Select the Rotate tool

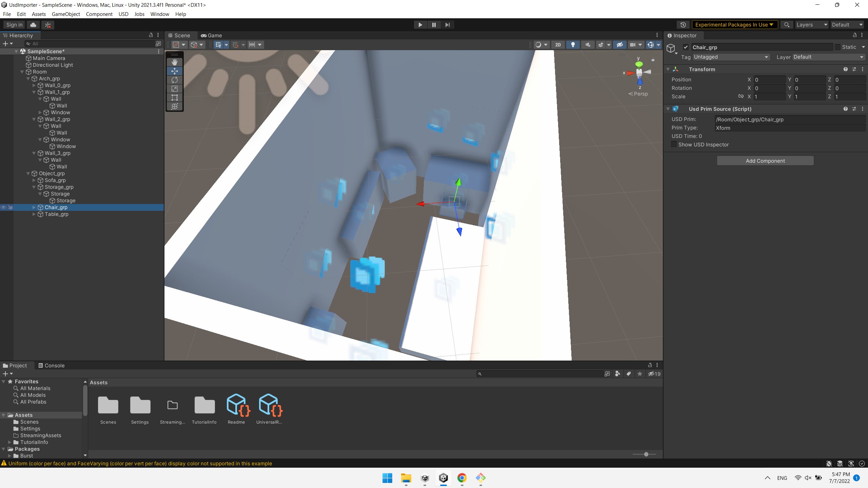[175, 80]
